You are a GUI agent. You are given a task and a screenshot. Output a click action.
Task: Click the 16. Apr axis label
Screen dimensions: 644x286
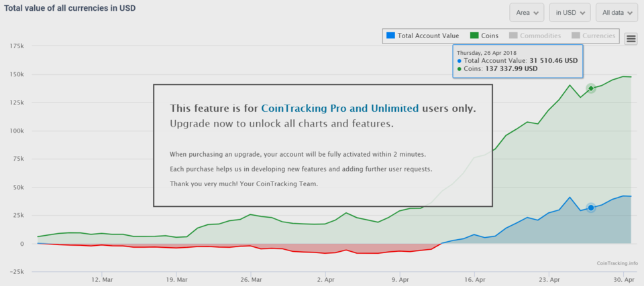click(474, 279)
